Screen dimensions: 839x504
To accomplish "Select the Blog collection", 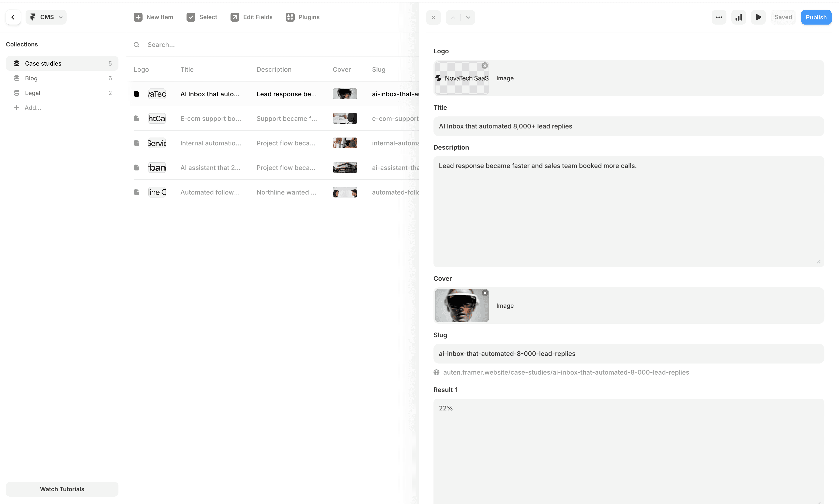I will [31, 78].
